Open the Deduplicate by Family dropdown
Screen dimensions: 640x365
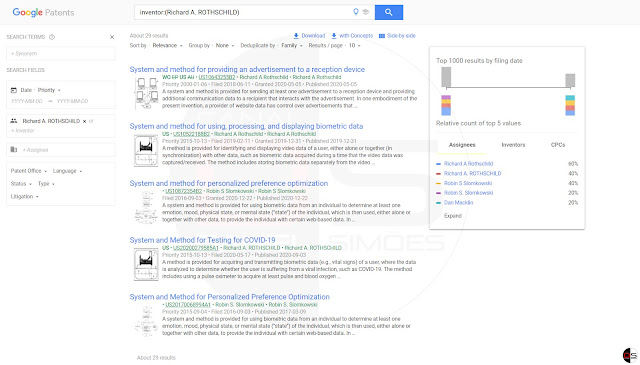click(292, 46)
